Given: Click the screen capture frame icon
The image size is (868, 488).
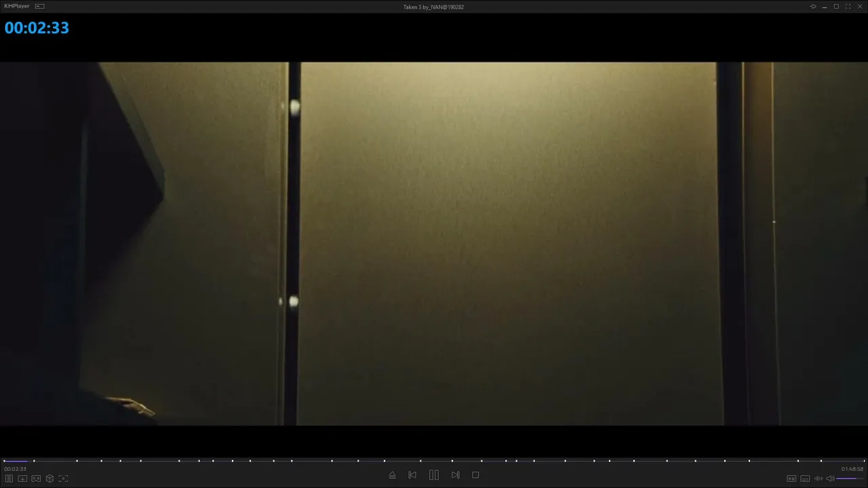Looking at the screenshot, I should tap(63, 479).
